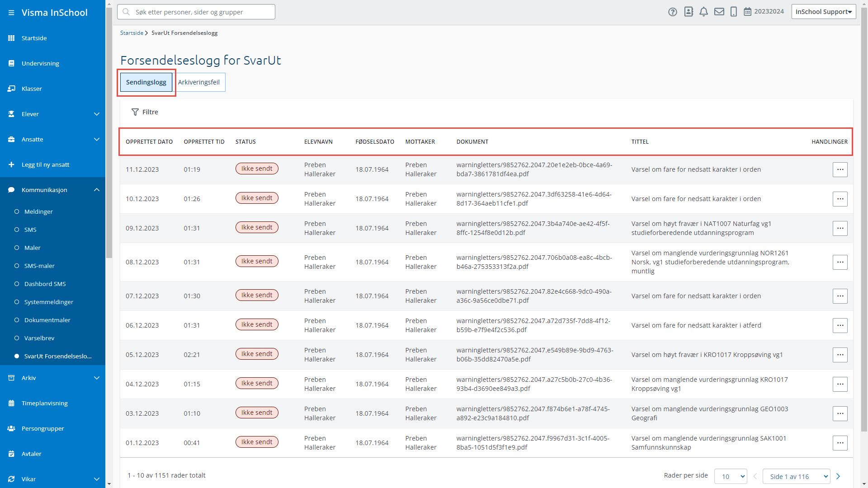
Task: Switch to the Sendingslogg tab
Action: tap(146, 82)
